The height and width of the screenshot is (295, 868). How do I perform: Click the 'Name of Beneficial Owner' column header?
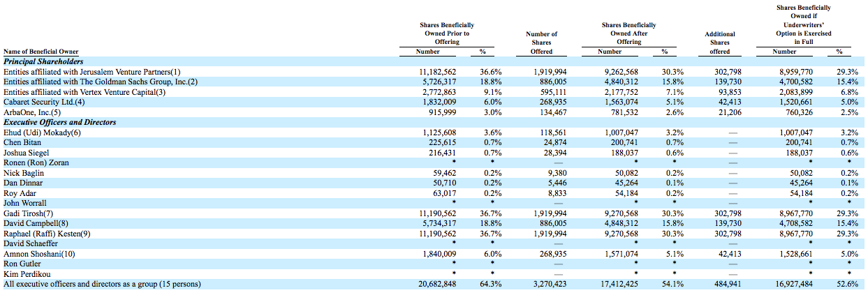(x=41, y=52)
